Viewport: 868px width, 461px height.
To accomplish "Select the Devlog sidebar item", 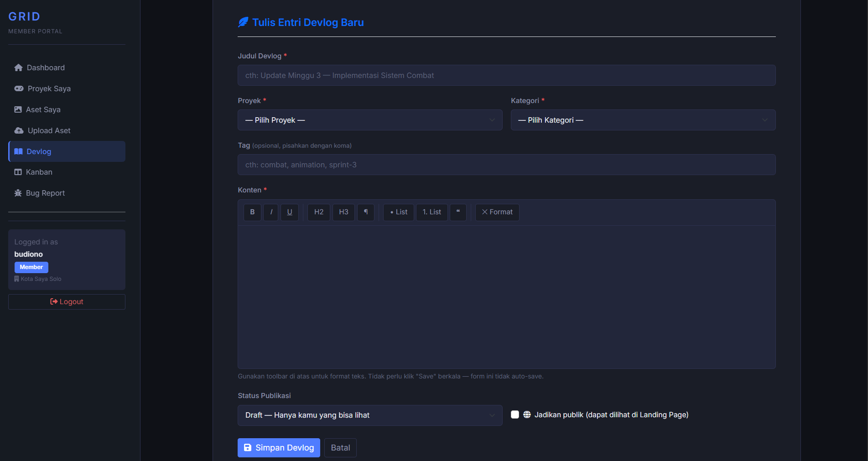I will point(67,151).
